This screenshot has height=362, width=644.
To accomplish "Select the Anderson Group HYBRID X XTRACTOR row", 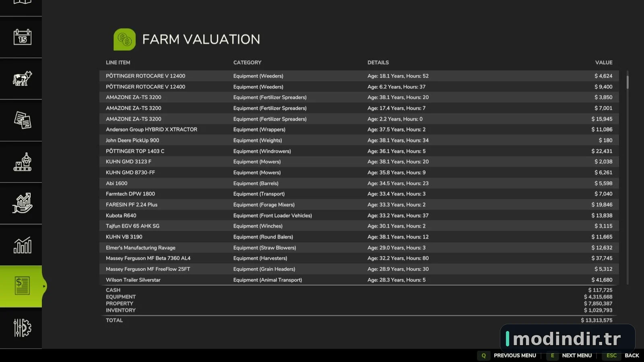I will 359,130.
